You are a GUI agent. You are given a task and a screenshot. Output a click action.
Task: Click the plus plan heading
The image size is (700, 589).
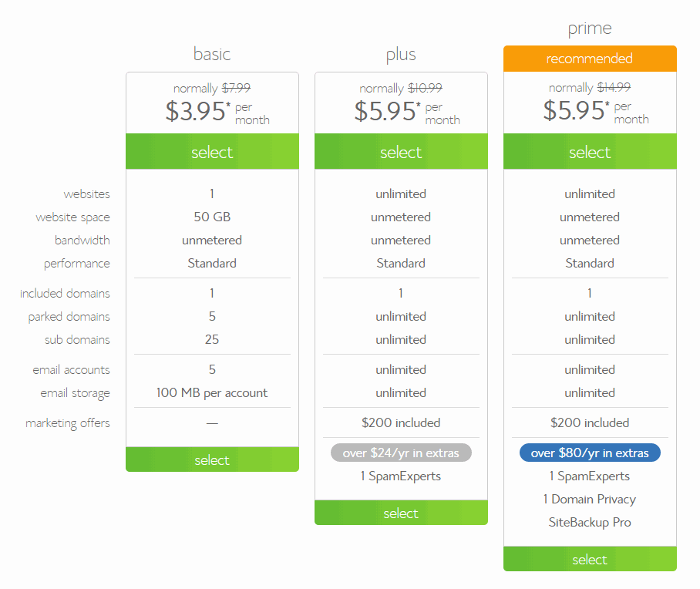pyautogui.click(x=401, y=55)
